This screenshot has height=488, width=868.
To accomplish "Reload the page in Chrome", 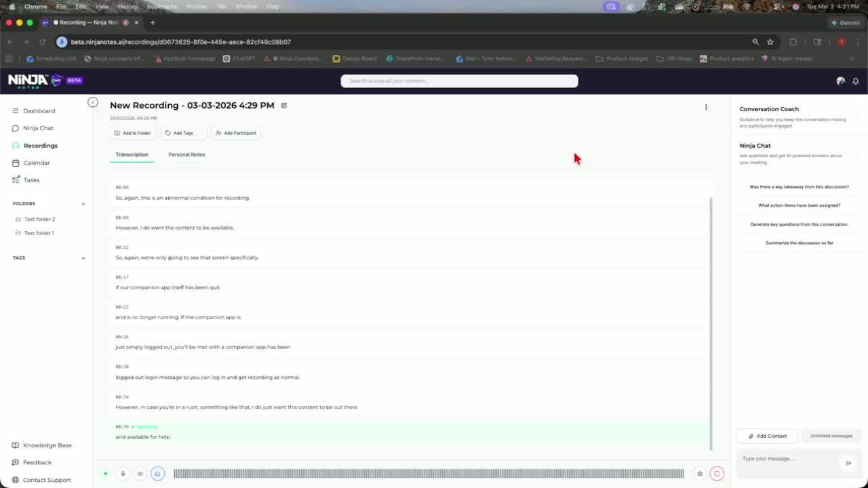I will [42, 42].
